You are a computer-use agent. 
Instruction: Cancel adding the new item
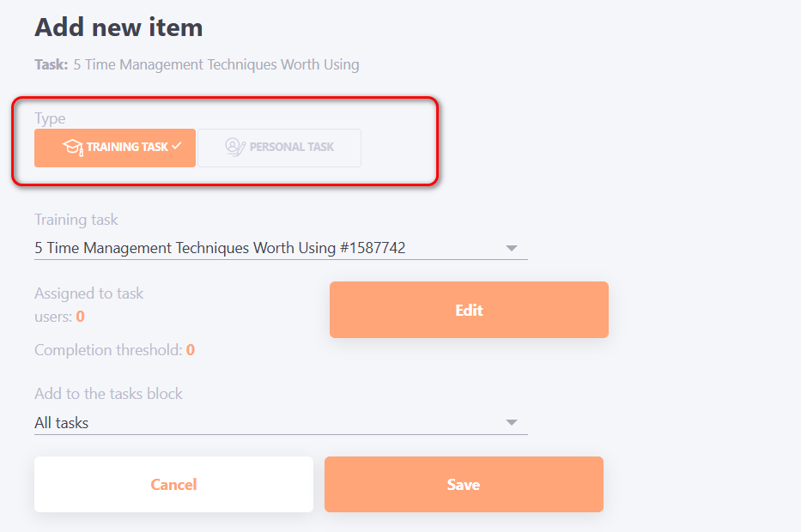pos(173,485)
